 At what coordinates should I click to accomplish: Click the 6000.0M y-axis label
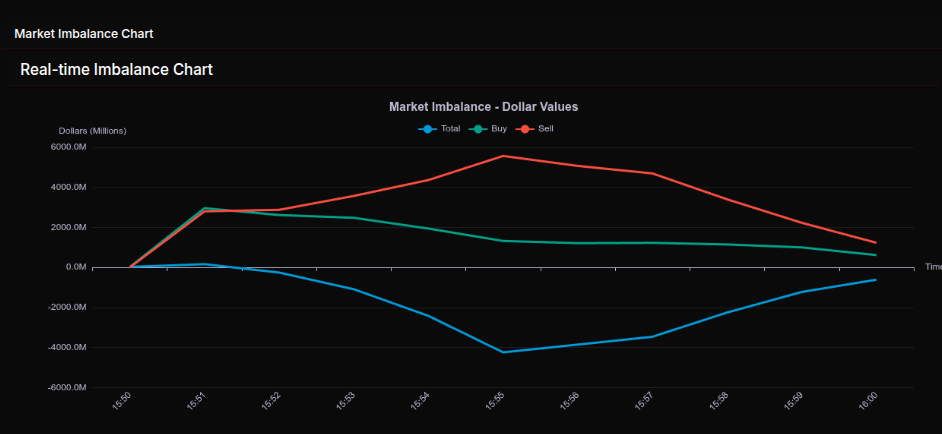tap(68, 147)
